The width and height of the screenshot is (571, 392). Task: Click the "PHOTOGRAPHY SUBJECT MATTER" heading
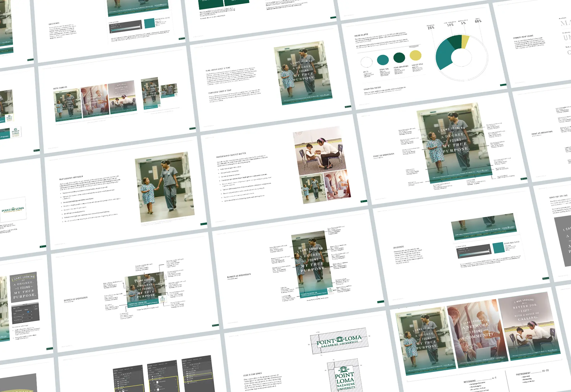(x=231, y=155)
